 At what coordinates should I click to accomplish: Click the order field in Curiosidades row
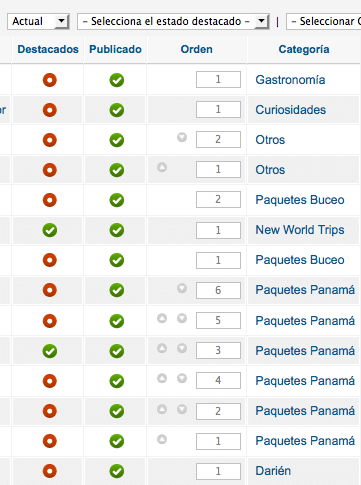[218, 109]
